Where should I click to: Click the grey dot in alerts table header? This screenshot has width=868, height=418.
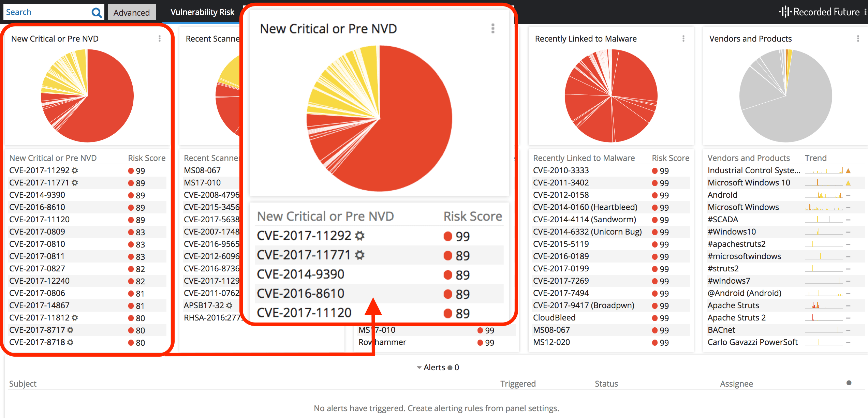point(849,383)
